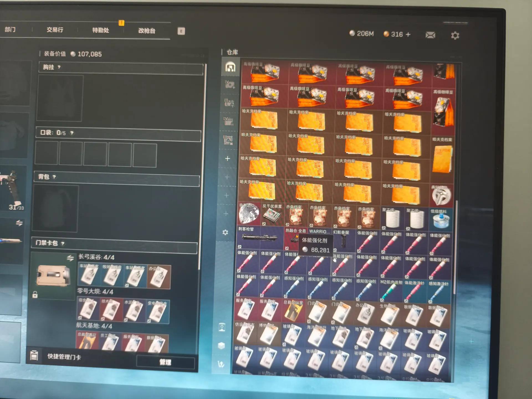Image resolution: width=532 pixels, height=399 pixels.
Task: Click the 变电 keycard under 零号大坝
Action: point(158,312)
